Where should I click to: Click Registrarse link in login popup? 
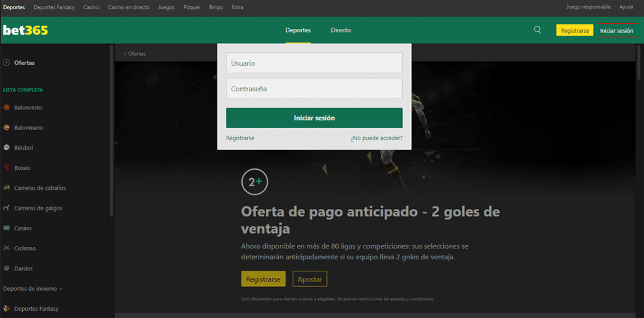240,138
